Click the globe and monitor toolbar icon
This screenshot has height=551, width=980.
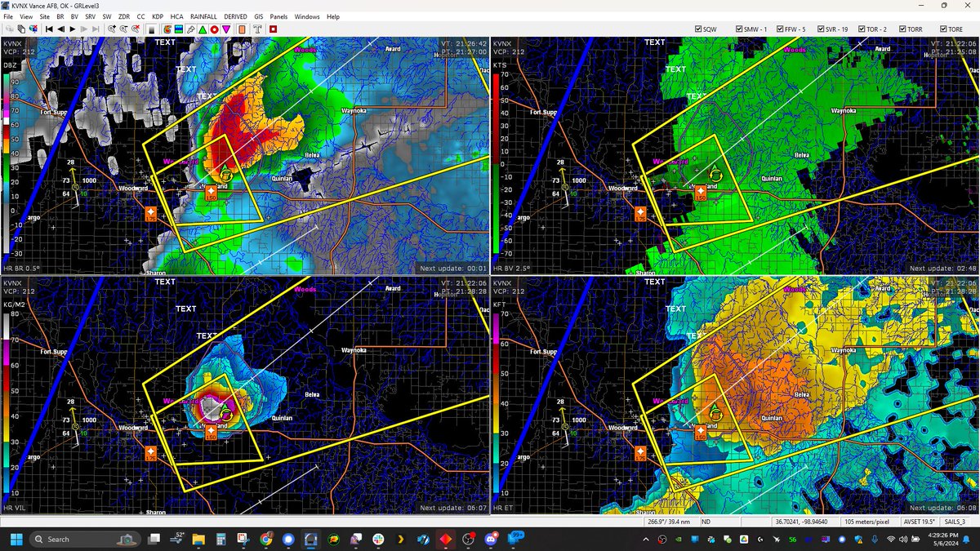point(33,29)
